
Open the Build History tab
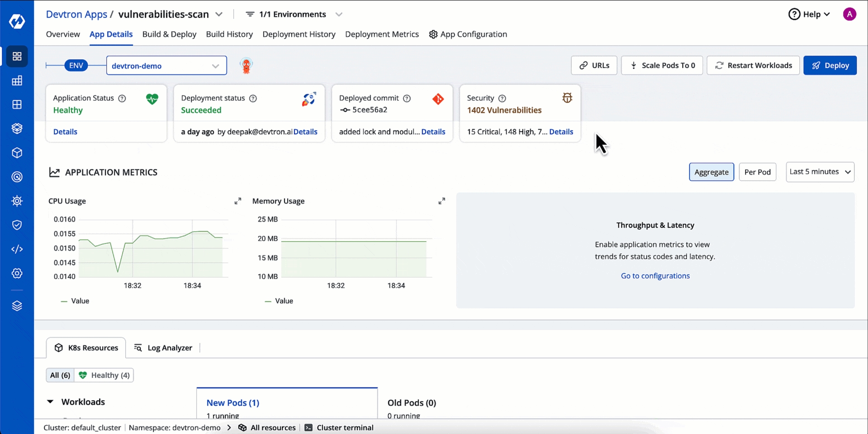click(x=229, y=34)
